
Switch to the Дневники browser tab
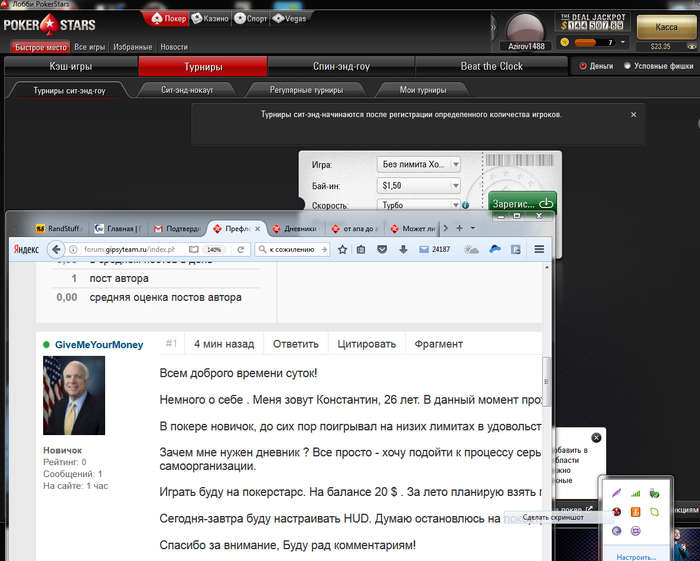pyautogui.click(x=295, y=229)
